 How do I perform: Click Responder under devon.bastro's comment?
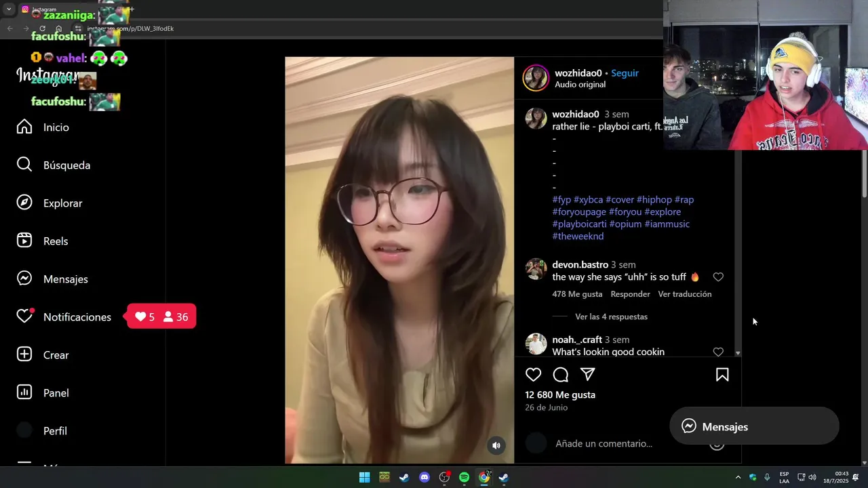630,294
